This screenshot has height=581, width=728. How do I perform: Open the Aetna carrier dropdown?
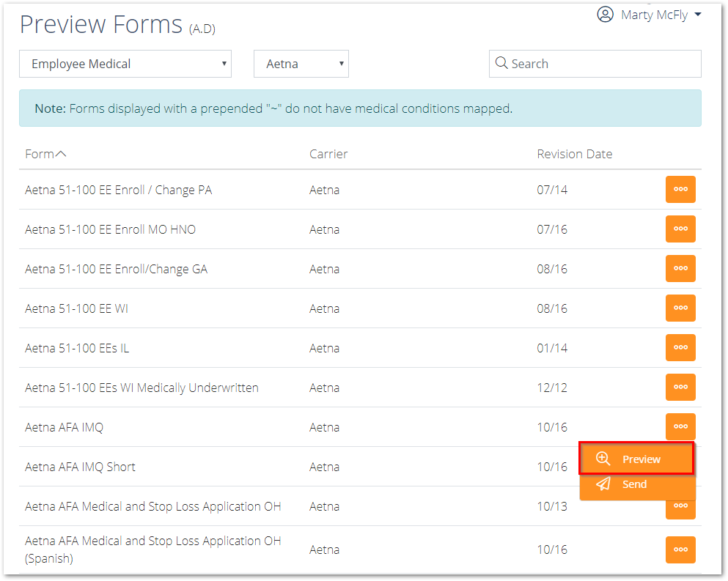click(x=301, y=64)
